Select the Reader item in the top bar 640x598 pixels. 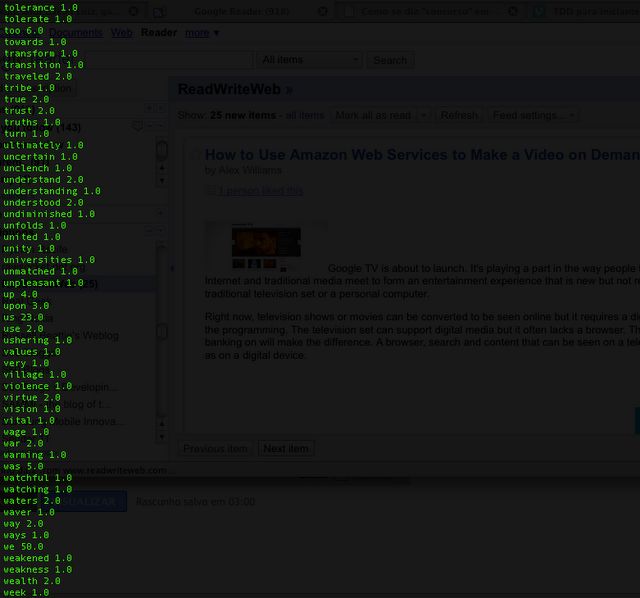pos(159,33)
